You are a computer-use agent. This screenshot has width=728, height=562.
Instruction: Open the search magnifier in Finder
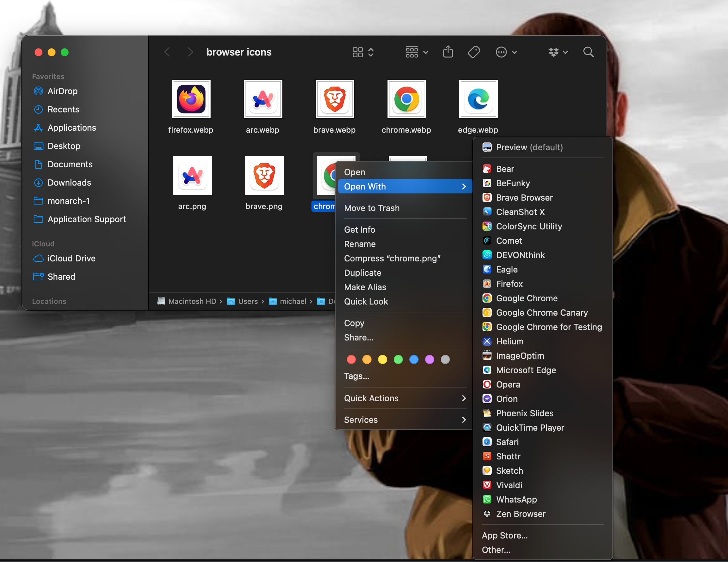coord(588,52)
